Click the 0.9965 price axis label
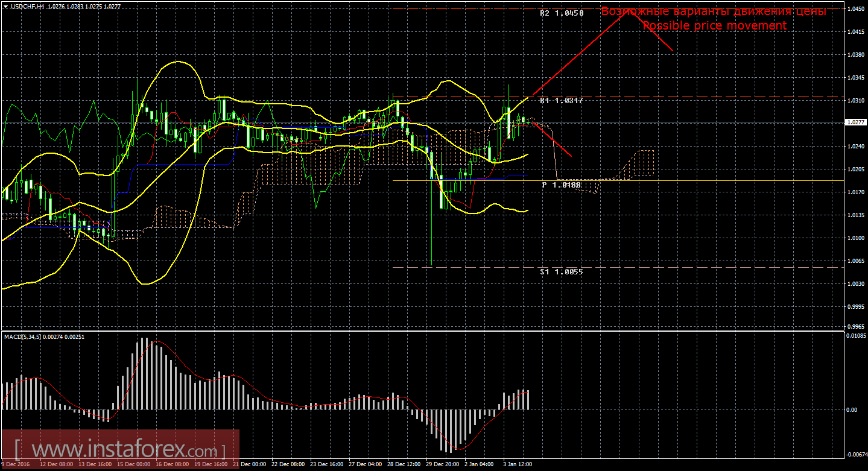 [855, 326]
